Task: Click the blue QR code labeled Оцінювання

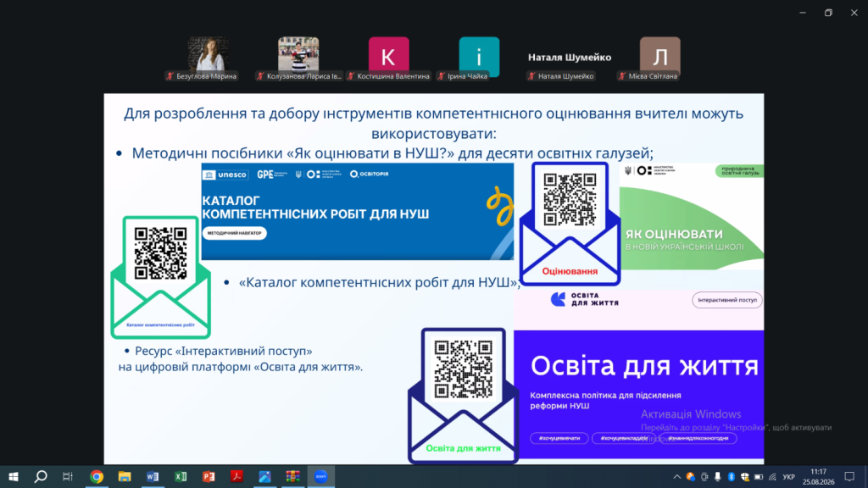Action: coord(570,199)
